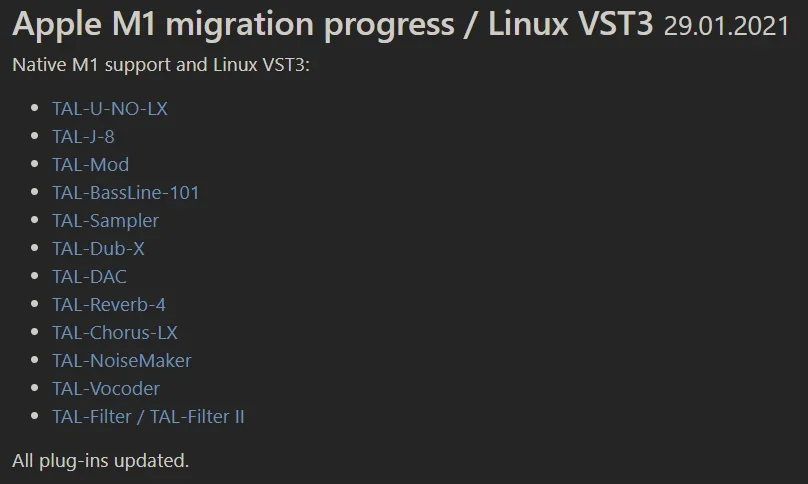Open the TAL-Mod link

(x=91, y=164)
